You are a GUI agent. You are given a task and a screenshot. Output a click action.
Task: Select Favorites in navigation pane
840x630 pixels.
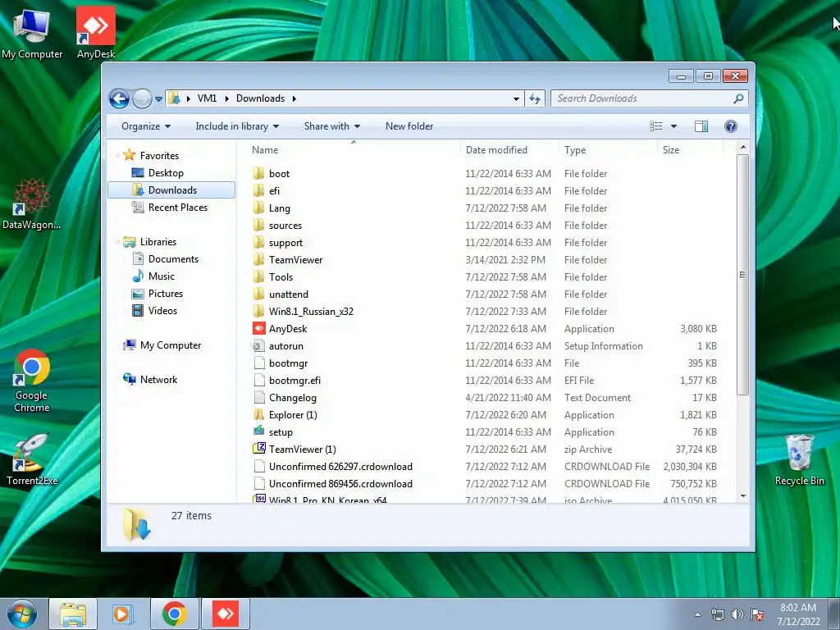[x=159, y=156]
